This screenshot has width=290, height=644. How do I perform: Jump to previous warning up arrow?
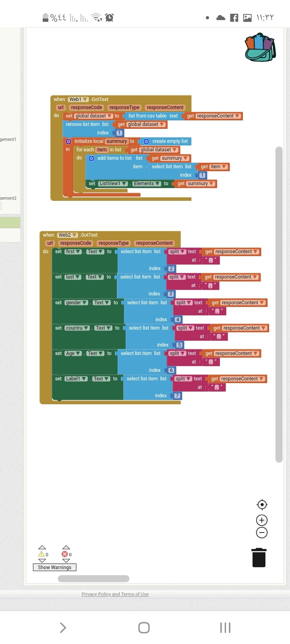[x=42, y=547]
